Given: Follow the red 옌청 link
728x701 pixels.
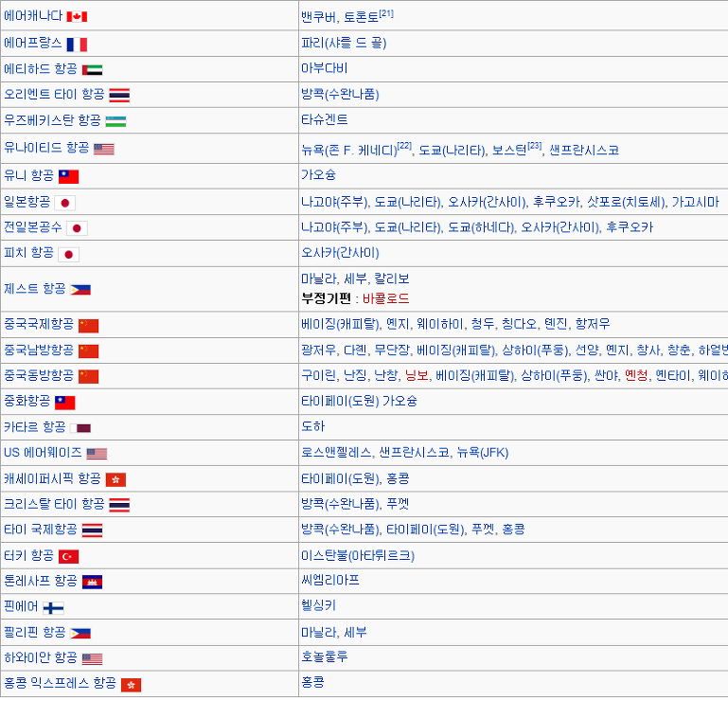Looking at the screenshot, I should click(x=636, y=375).
